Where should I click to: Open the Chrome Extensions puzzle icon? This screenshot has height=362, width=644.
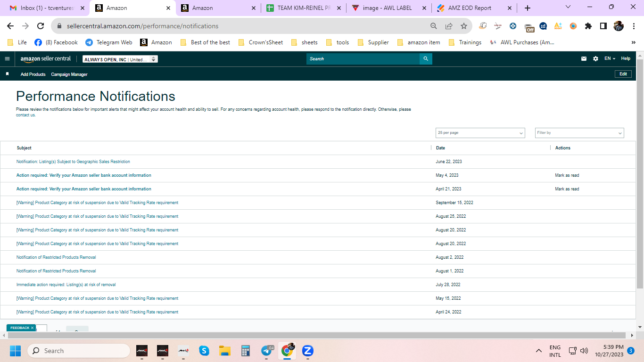pos(588,26)
